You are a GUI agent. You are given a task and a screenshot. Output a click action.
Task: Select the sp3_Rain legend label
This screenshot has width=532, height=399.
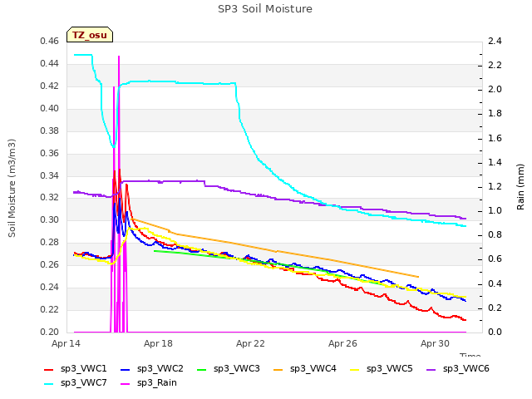coord(157,383)
